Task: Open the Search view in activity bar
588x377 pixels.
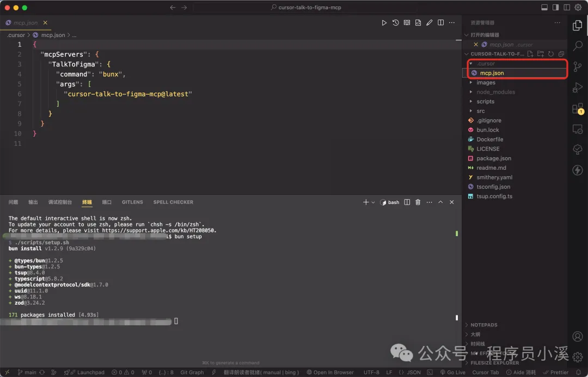Action: tap(578, 46)
